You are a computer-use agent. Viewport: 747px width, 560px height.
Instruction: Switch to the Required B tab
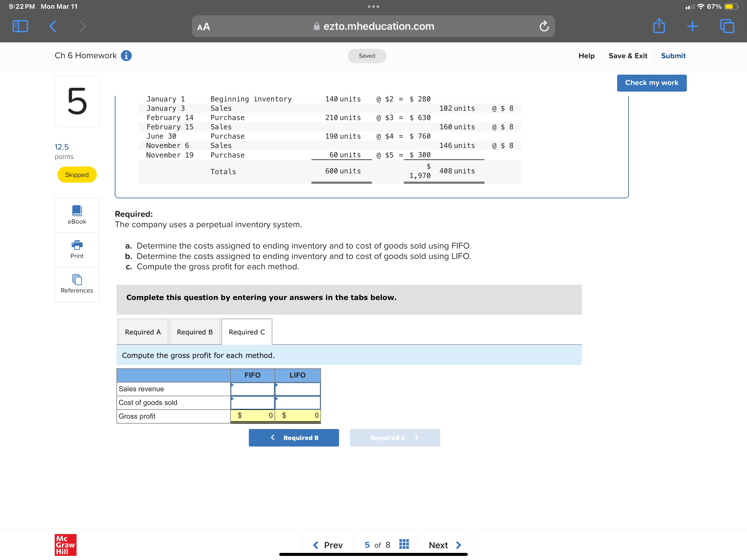(194, 332)
